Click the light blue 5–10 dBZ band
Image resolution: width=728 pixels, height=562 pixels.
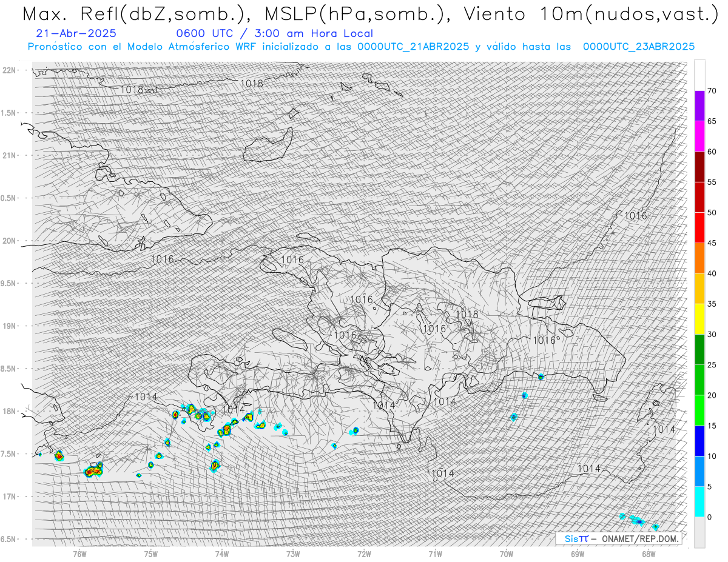pyautogui.click(x=699, y=471)
